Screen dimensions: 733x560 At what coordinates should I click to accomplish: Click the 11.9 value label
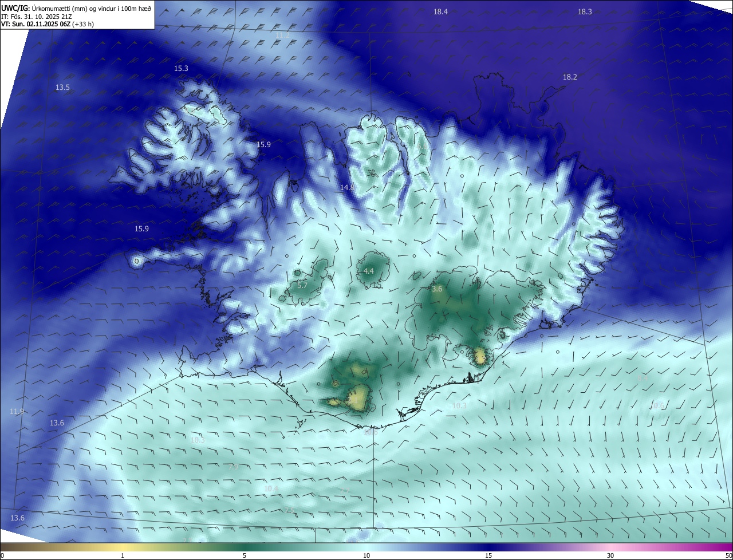point(17,411)
